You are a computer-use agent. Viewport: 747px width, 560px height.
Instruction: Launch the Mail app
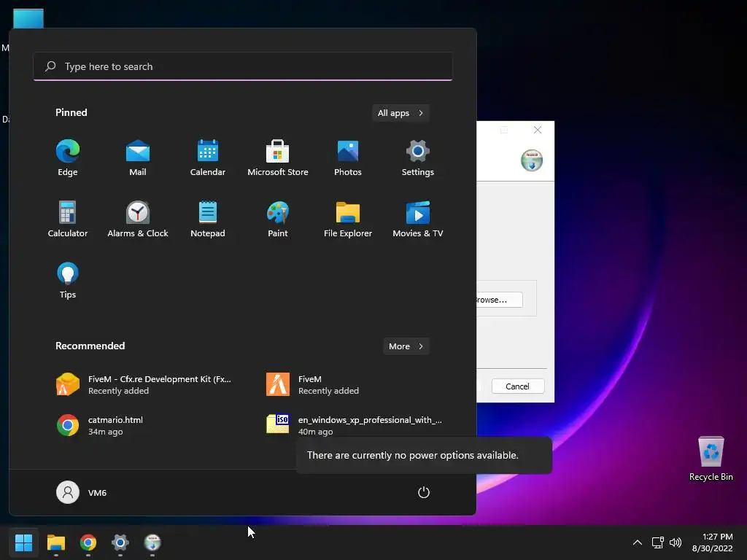tap(138, 157)
